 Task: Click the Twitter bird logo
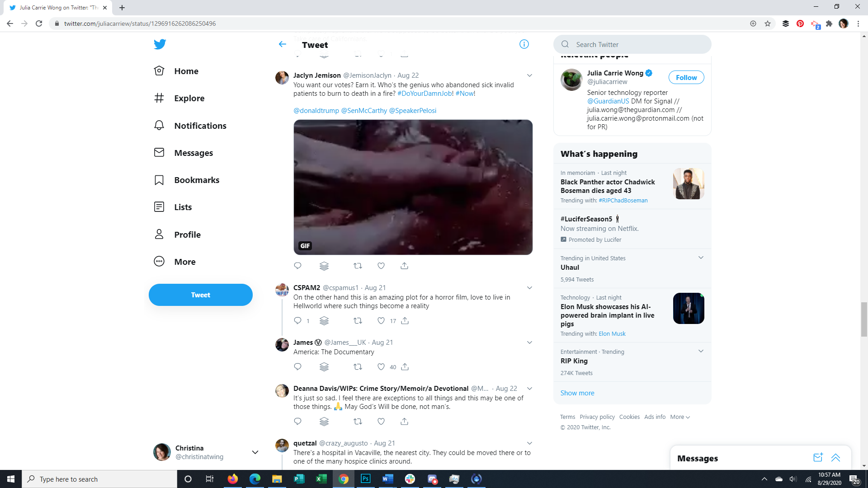click(160, 44)
